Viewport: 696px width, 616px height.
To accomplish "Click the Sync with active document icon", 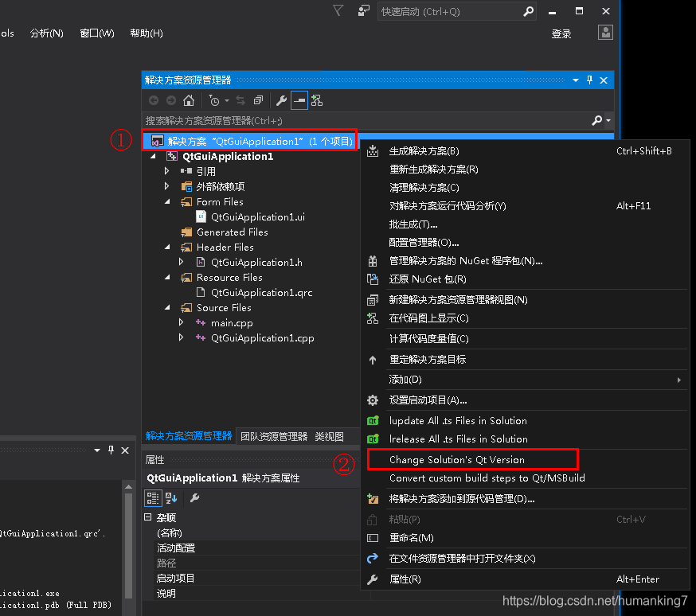I will [x=240, y=100].
